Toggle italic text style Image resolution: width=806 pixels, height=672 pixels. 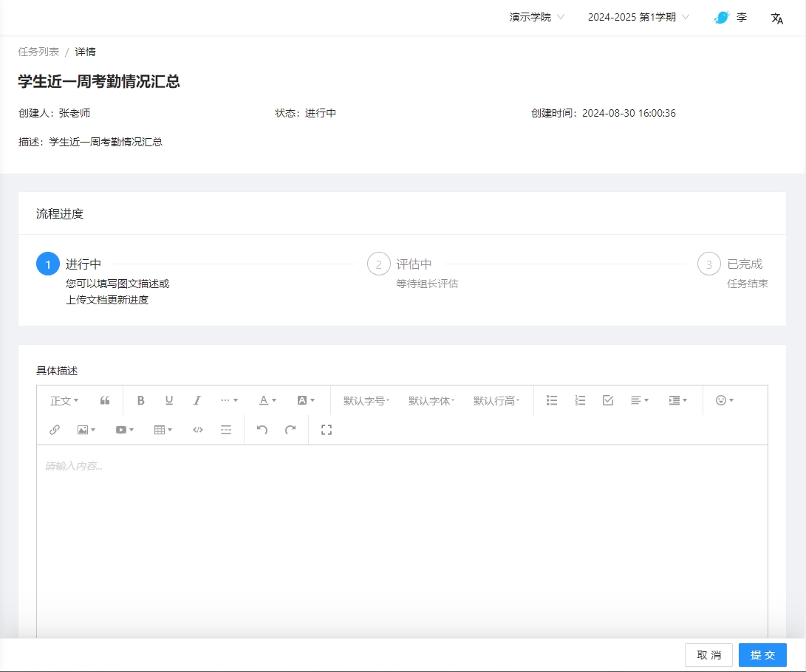(197, 400)
